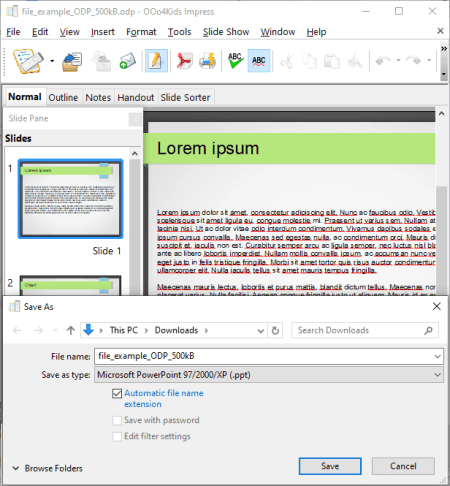
Task: Open the Slide Show menu
Action: [x=226, y=32]
